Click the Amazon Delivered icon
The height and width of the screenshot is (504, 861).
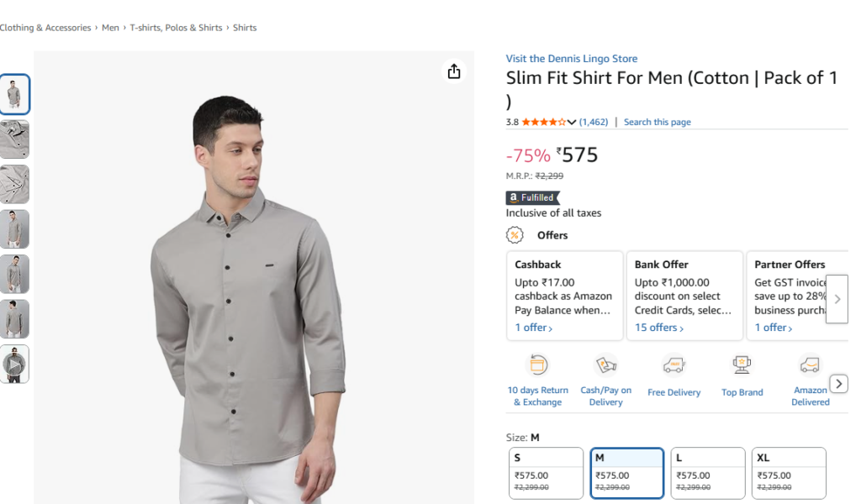(810, 365)
